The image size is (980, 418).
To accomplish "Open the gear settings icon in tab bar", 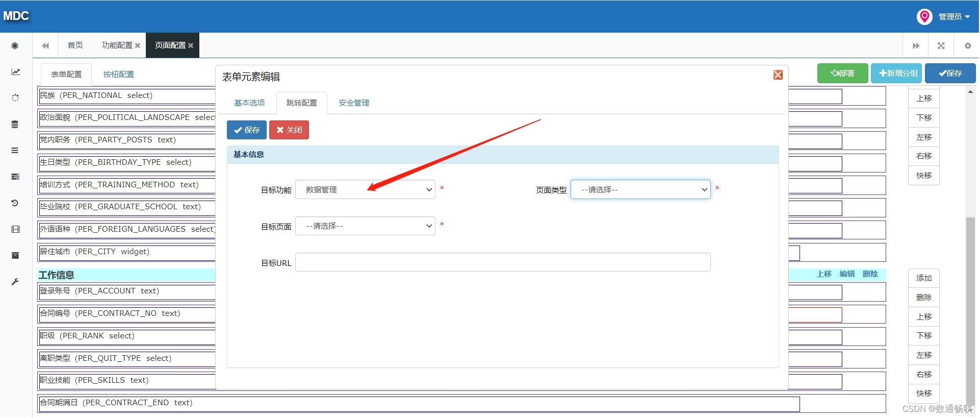I will [x=967, y=45].
